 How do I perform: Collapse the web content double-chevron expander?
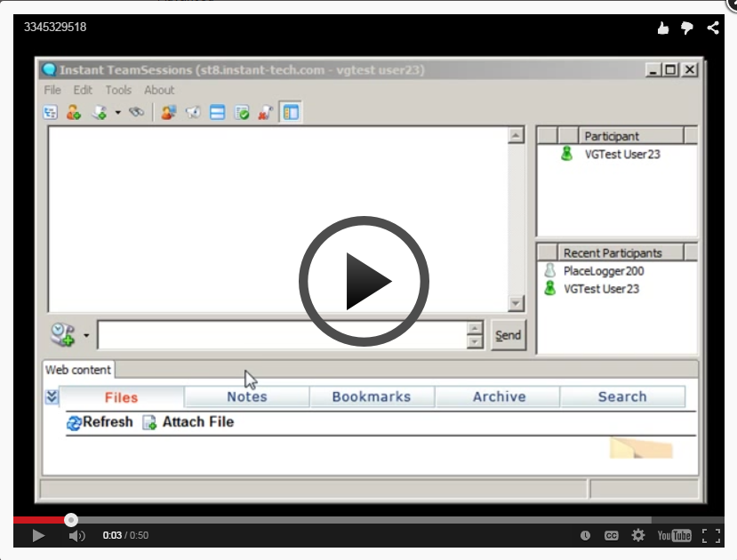52,397
